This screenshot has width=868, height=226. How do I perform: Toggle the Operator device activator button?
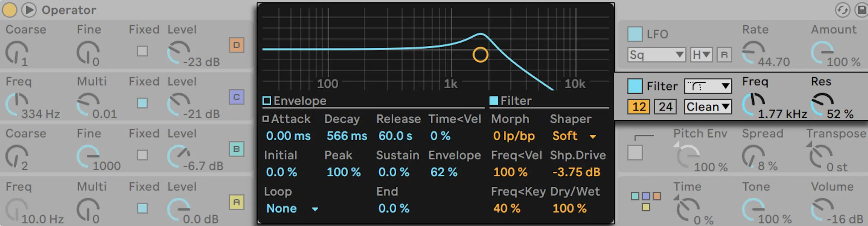pos(9,10)
